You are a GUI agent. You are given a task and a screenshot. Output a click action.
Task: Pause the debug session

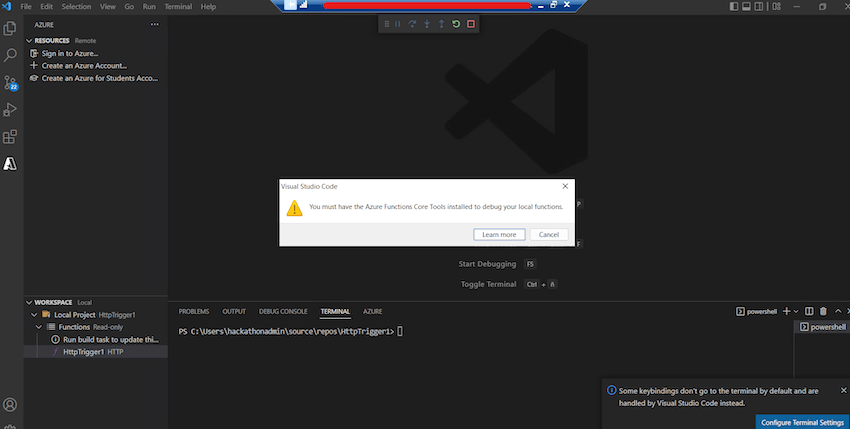point(398,24)
